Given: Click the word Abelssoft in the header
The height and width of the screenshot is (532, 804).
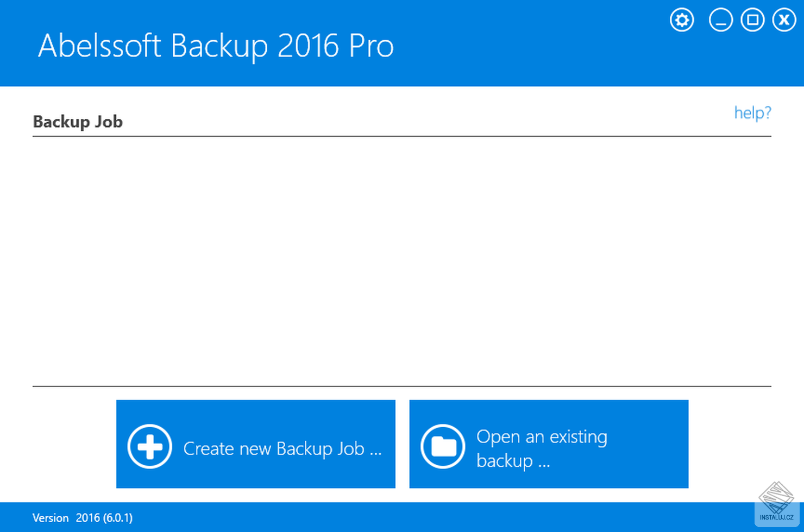Looking at the screenshot, I should [x=99, y=46].
